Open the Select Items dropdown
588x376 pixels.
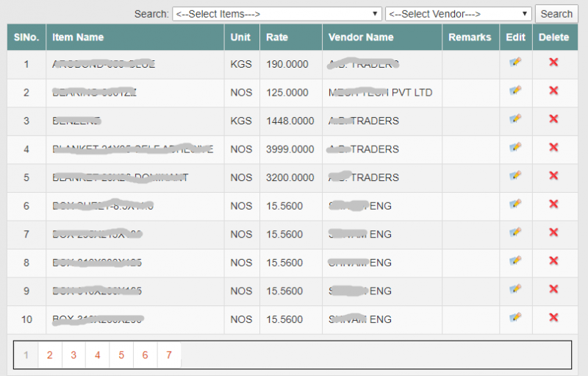coord(277,14)
